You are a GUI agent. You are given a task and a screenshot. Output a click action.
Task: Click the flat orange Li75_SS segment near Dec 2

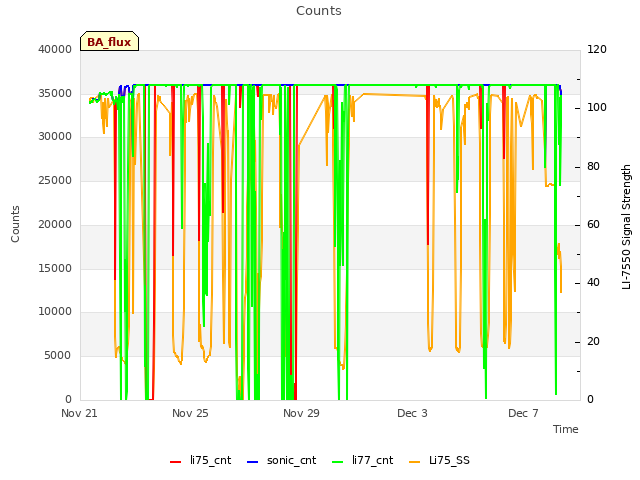click(x=395, y=95)
